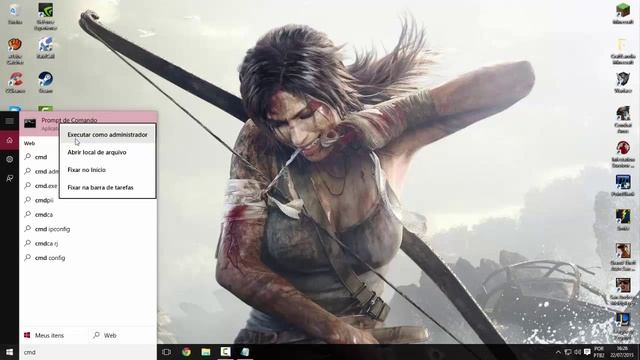This screenshot has height=360, width=640.
Task: Select the San Andreas Multiplayer desktop icon
Action: [623, 291]
